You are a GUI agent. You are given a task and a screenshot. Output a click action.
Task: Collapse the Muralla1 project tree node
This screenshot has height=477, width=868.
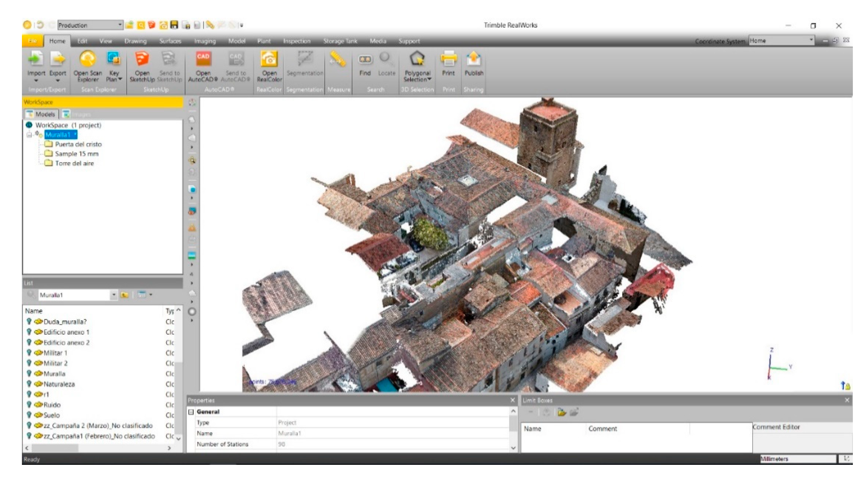coord(29,135)
